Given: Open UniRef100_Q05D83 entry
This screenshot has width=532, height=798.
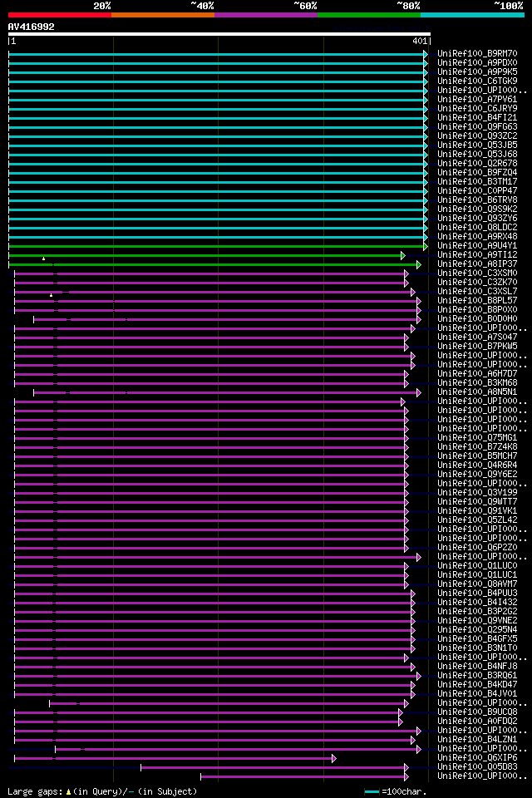Looking at the screenshot, I should [477, 768].
